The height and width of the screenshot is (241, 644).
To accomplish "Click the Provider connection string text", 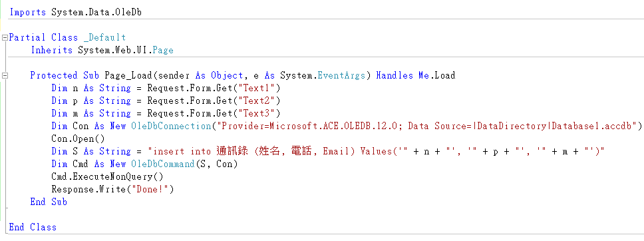I will (426, 126).
